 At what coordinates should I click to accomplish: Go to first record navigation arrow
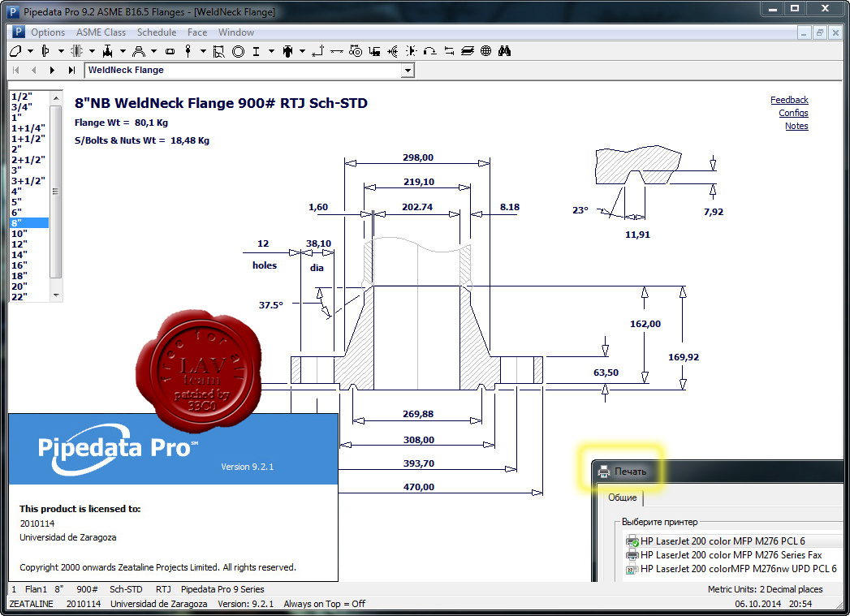[x=15, y=70]
